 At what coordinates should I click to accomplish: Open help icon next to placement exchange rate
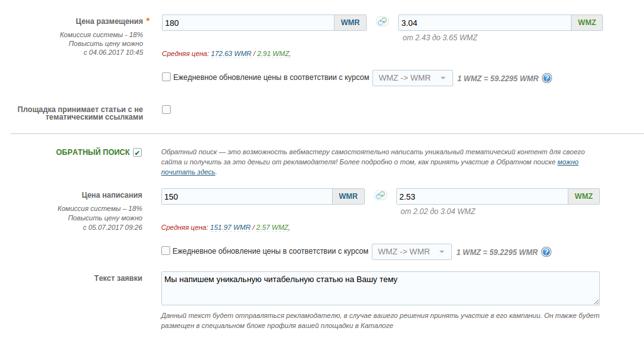[x=547, y=78]
